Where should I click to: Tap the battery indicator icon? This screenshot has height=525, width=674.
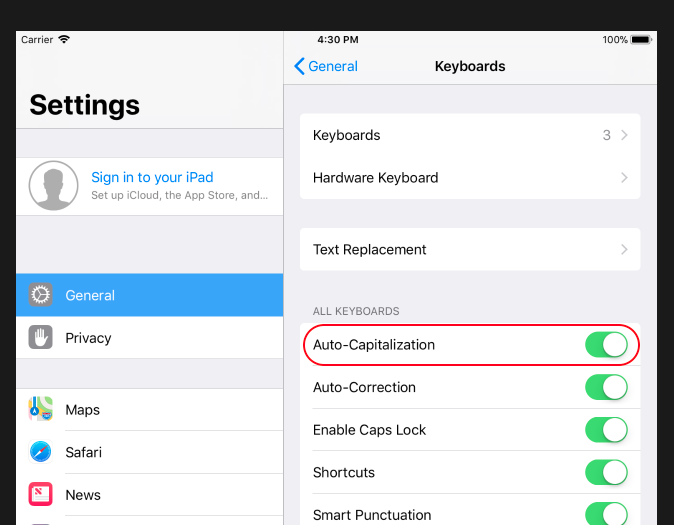click(x=641, y=40)
